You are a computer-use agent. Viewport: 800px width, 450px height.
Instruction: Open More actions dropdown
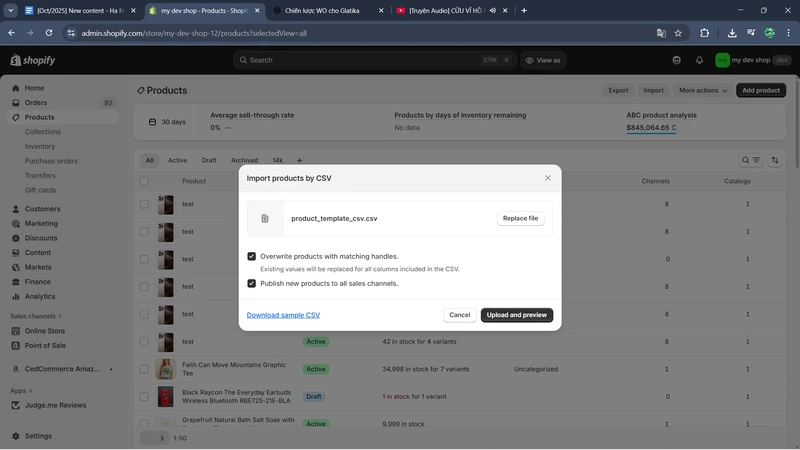point(703,90)
